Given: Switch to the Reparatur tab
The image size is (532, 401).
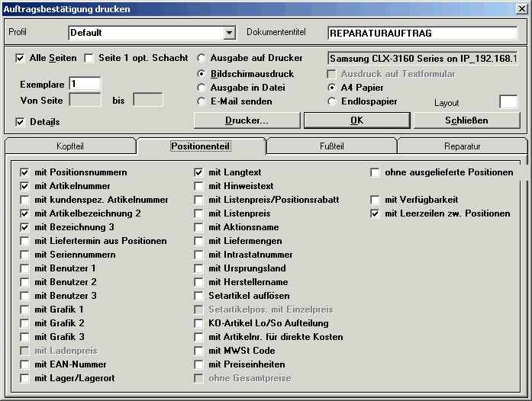Looking at the screenshot, I should coord(462,146).
